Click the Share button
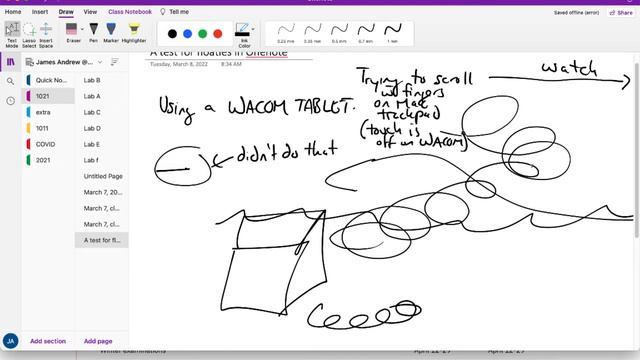 click(621, 13)
